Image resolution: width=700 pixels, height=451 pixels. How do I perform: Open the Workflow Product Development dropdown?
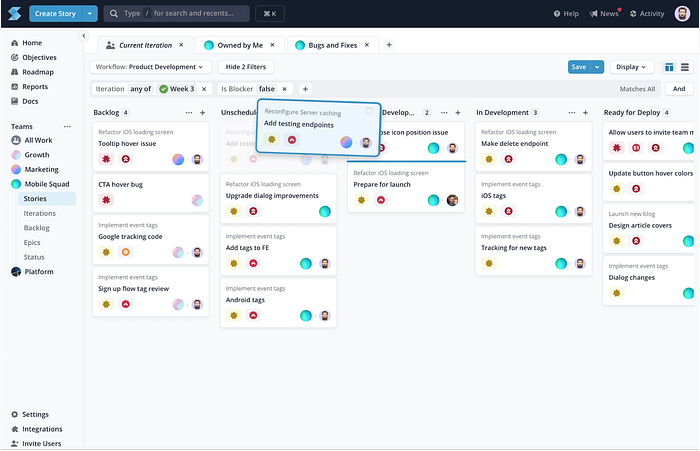150,67
